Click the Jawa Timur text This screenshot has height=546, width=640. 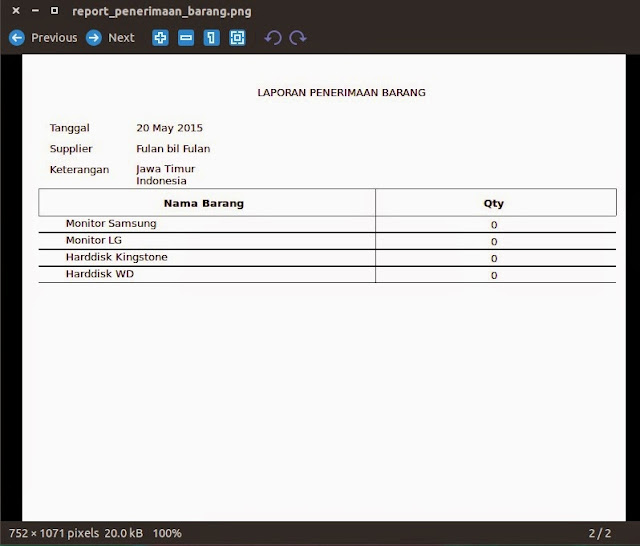click(165, 169)
